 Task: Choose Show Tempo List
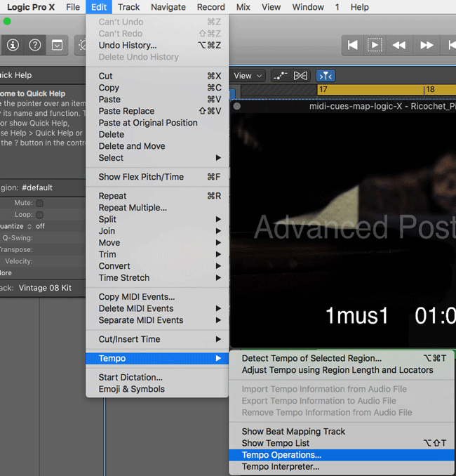pyautogui.click(x=342, y=443)
